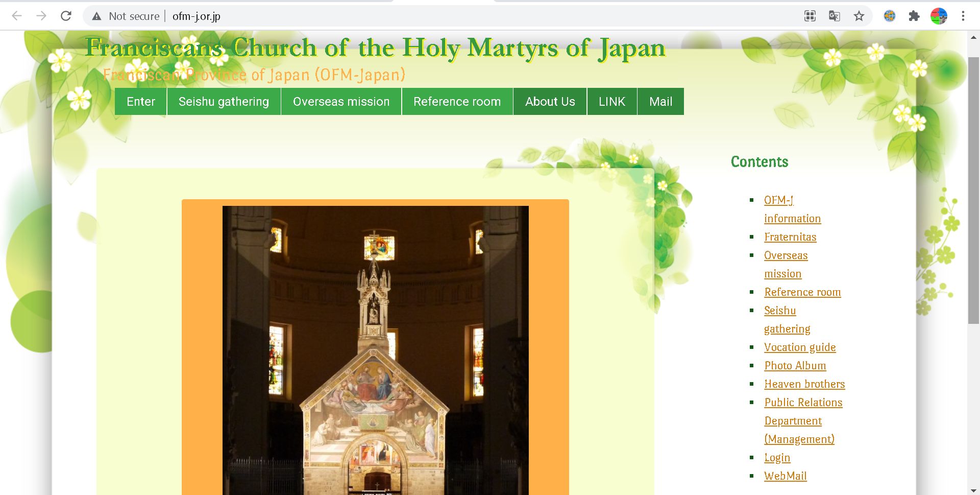
Task: Reload the page with the refresh icon
Action: click(x=66, y=16)
